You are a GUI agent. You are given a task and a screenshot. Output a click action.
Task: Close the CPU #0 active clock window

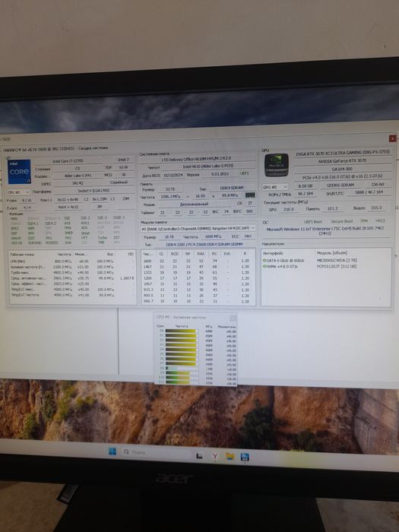(x=233, y=318)
